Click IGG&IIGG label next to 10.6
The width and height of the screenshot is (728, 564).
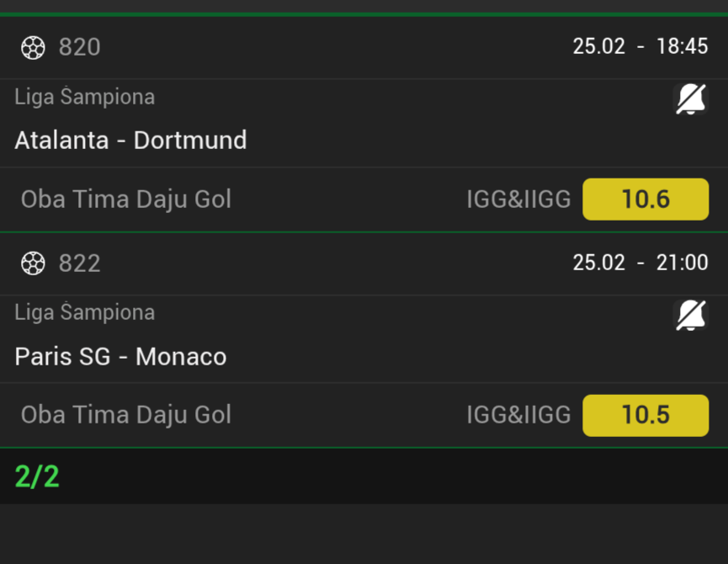coord(518,200)
